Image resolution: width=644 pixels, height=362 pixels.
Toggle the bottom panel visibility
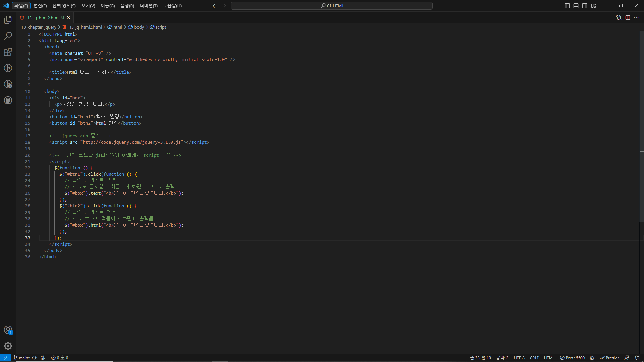(576, 6)
